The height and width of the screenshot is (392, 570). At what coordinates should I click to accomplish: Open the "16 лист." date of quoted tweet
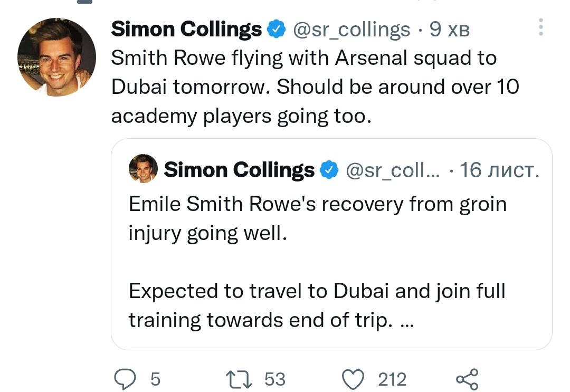(499, 170)
